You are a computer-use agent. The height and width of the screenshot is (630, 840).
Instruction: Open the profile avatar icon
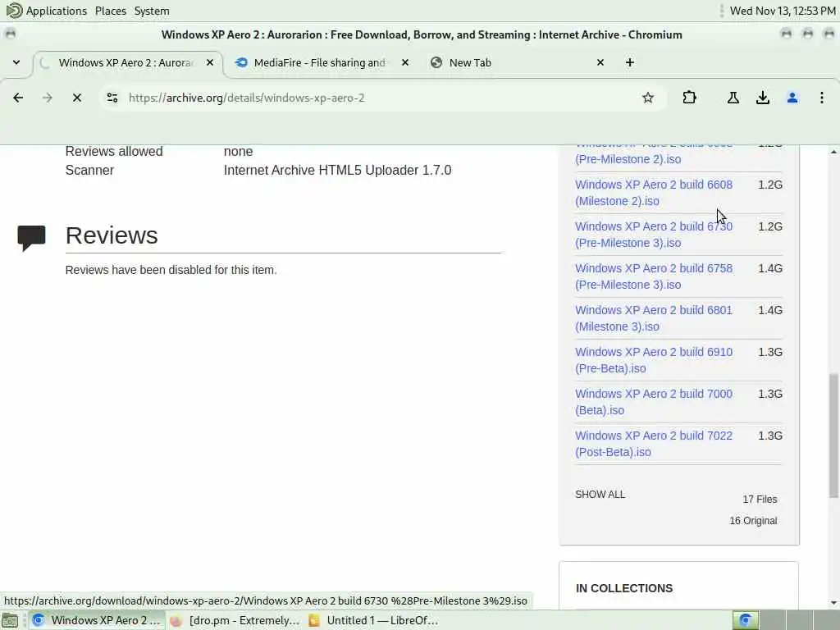(792, 98)
